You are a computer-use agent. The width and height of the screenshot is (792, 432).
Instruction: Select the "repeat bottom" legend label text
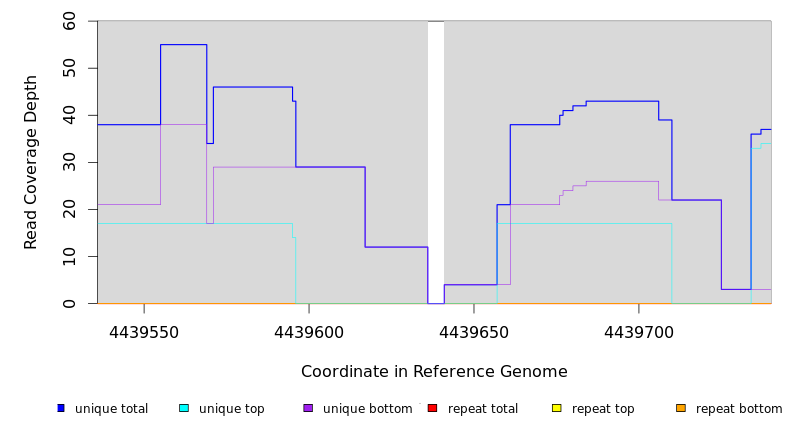click(739, 409)
